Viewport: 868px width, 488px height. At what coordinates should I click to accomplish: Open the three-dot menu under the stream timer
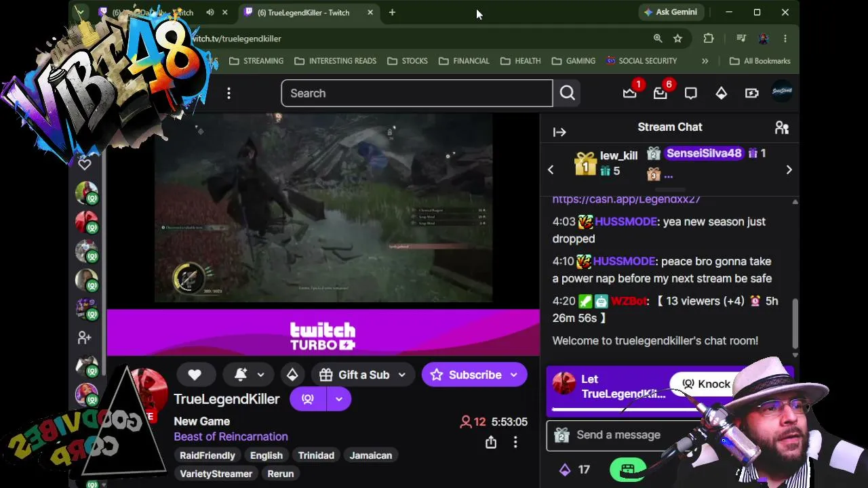click(x=515, y=443)
